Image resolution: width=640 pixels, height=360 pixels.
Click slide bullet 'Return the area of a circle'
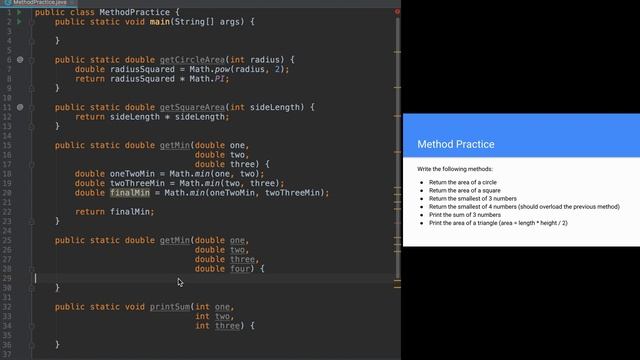pyautogui.click(x=463, y=182)
